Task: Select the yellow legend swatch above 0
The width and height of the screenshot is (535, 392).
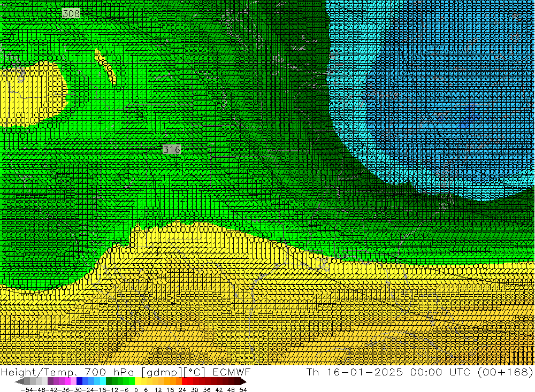Action: point(137,382)
